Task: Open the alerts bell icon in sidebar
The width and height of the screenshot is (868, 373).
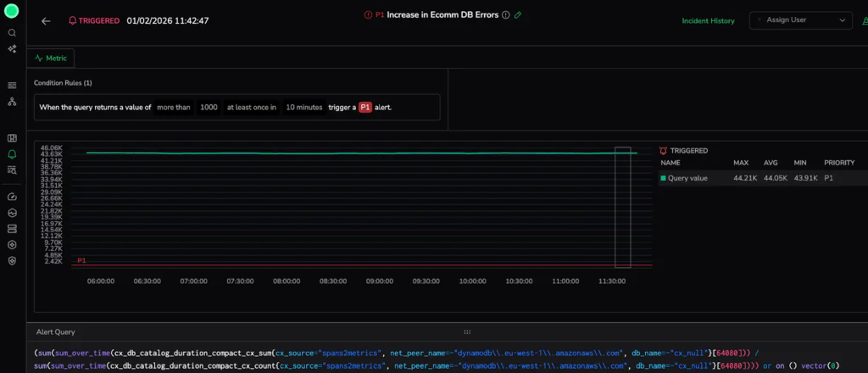Action: point(12,154)
